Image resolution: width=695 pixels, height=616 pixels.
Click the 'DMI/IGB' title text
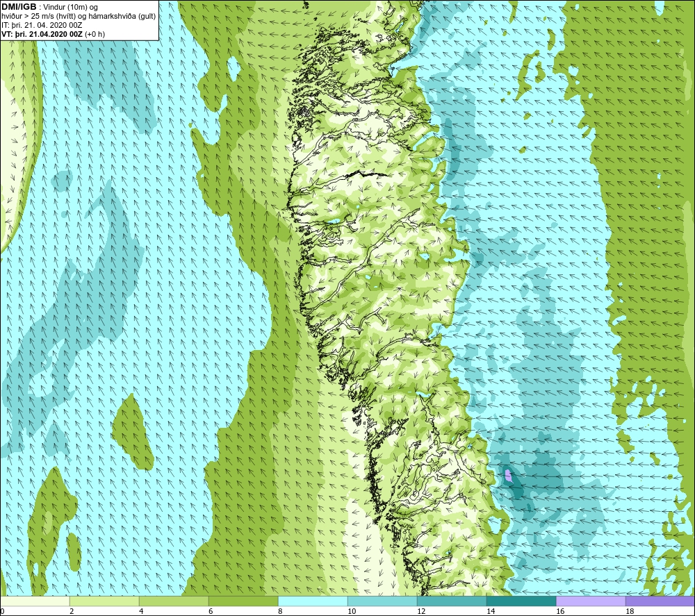coord(19,7)
